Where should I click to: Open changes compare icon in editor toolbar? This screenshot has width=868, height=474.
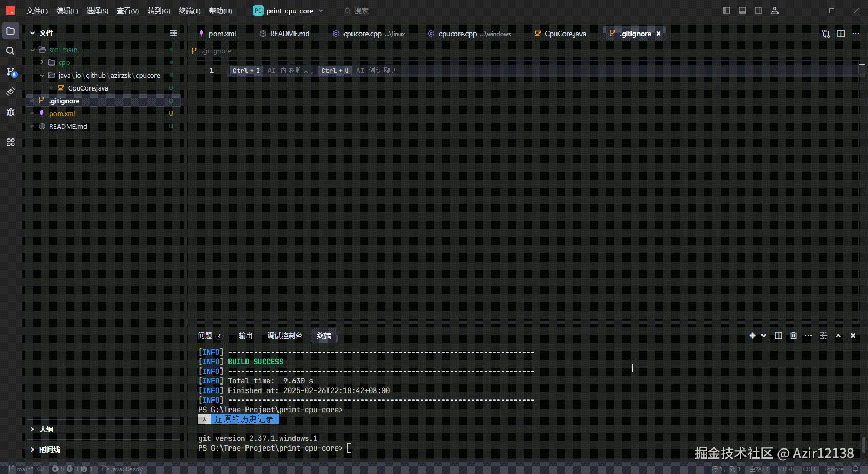pos(826,34)
